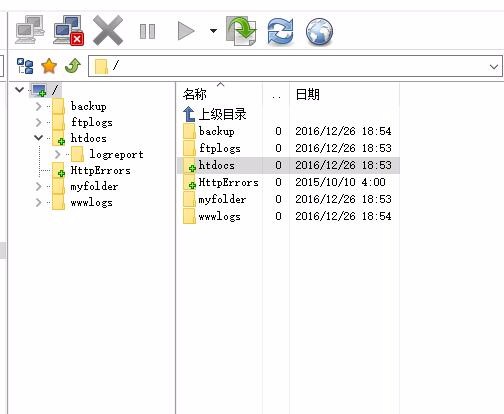
Task: Click ftplogs folder icon in file list
Action: (189, 148)
